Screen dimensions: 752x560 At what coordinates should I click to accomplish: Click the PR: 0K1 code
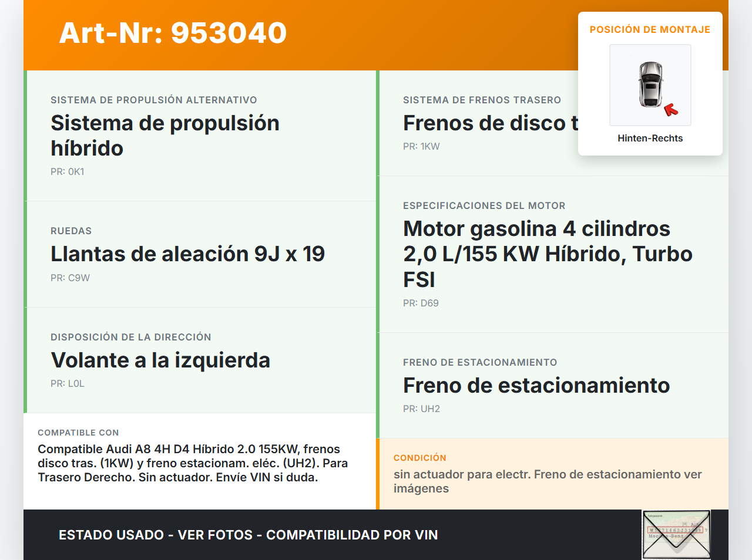tap(68, 171)
